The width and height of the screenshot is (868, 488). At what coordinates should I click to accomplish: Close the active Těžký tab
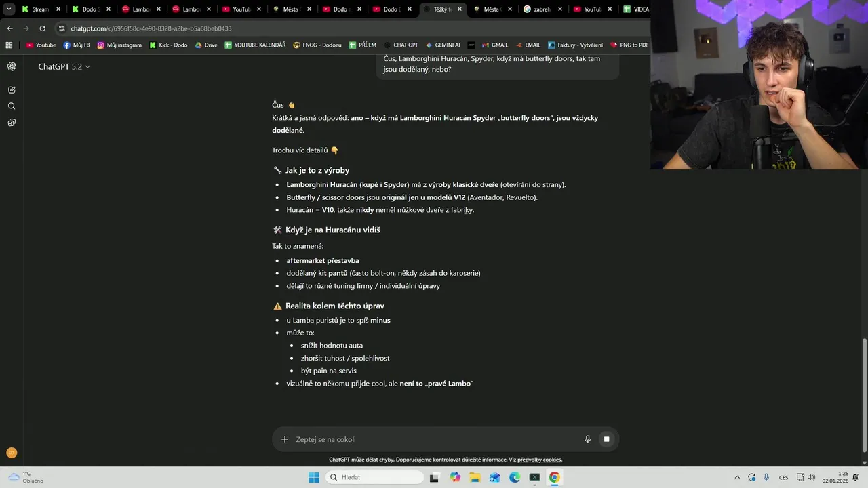tap(460, 9)
